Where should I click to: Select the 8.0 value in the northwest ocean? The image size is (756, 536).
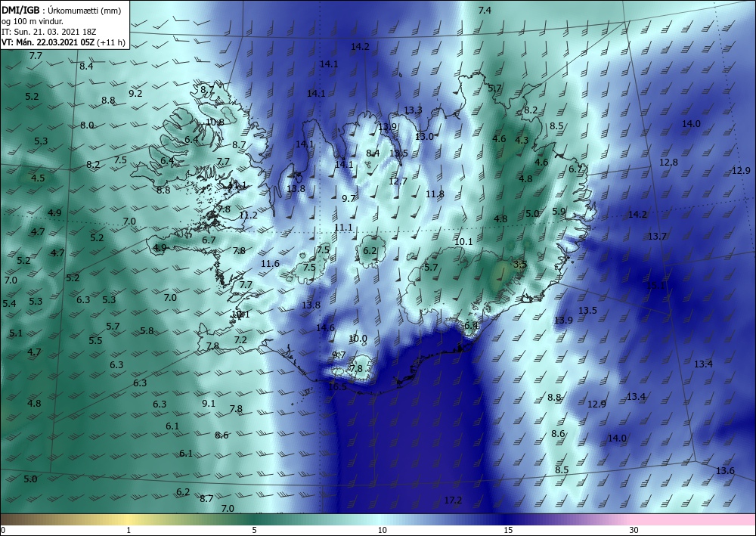pyautogui.click(x=87, y=125)
